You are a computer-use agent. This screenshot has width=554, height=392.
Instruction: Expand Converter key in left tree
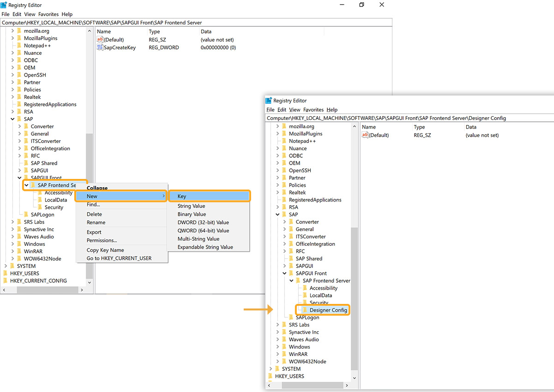20,126
